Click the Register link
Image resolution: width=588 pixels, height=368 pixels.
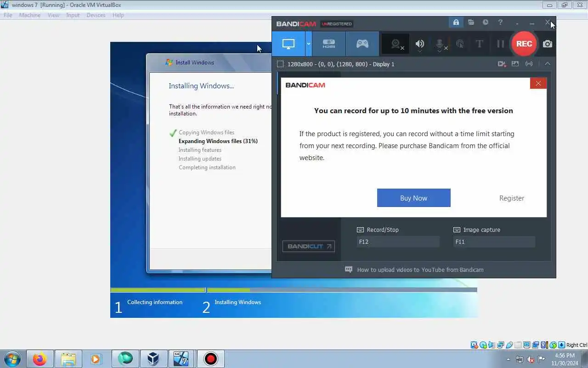512,198
